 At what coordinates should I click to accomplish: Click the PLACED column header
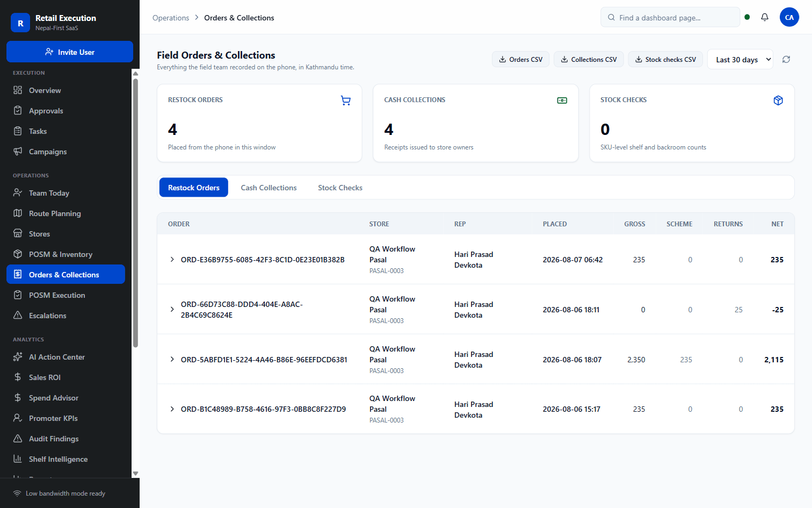[555, 224]
